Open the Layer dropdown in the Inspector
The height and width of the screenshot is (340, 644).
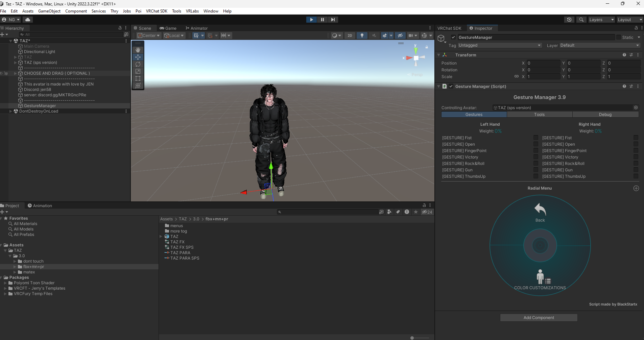[x=600, y=45]
